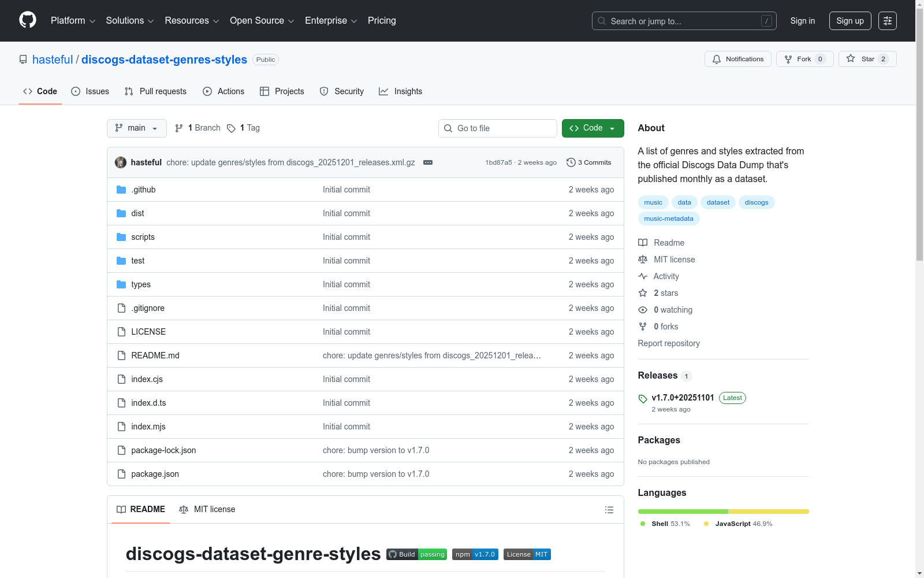Click the scale icon beside MIT license
Image resolution: width=924 pixels, height=578 pixels.
[643, 260]
